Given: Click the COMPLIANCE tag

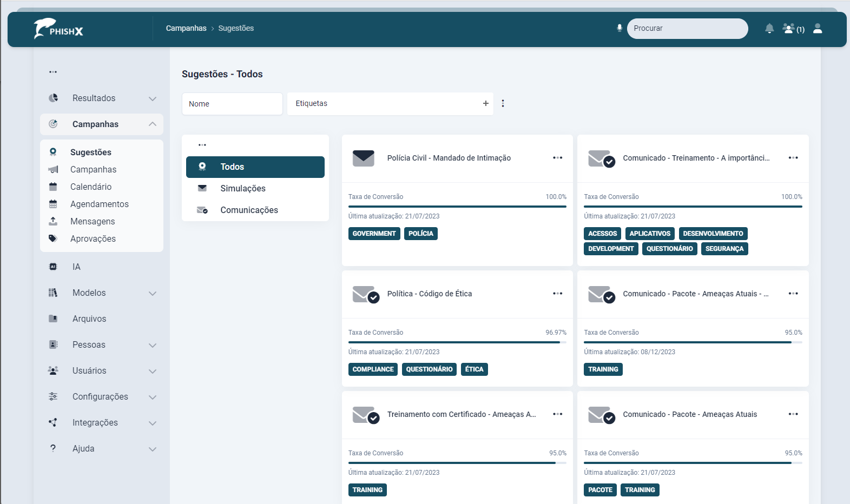Looking at the screenshot, I should coord(373,369).
